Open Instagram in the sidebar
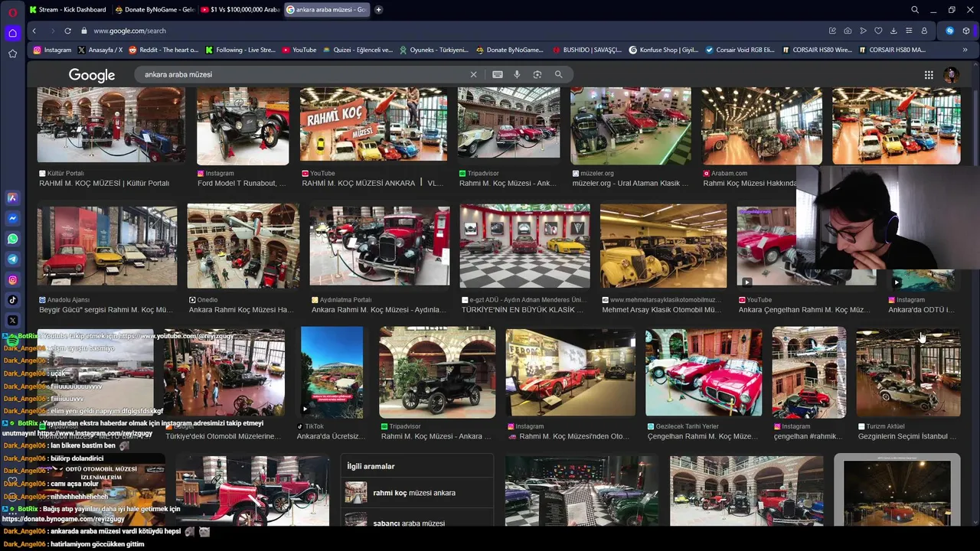The image size is (980, 551). [x=12, y=280]
